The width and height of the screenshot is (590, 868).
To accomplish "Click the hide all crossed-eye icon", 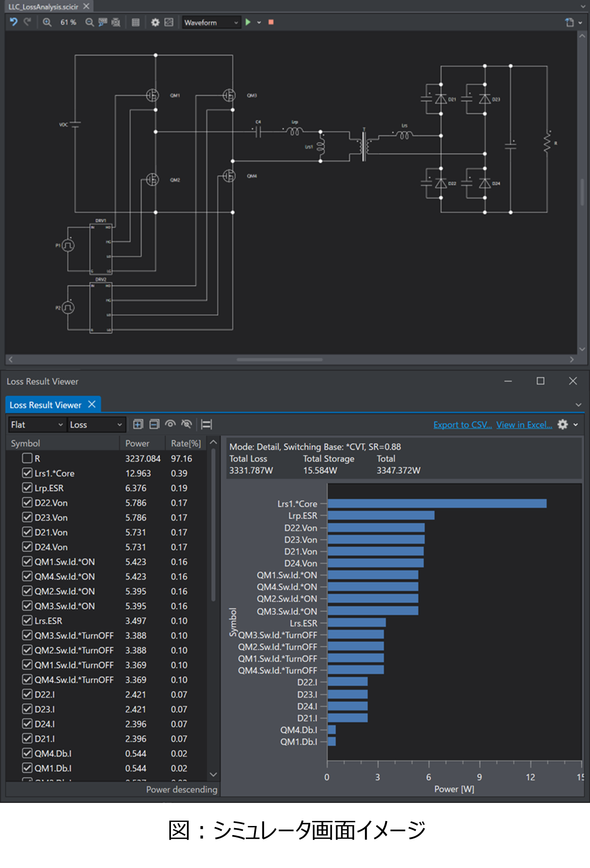I will (187, 424).
